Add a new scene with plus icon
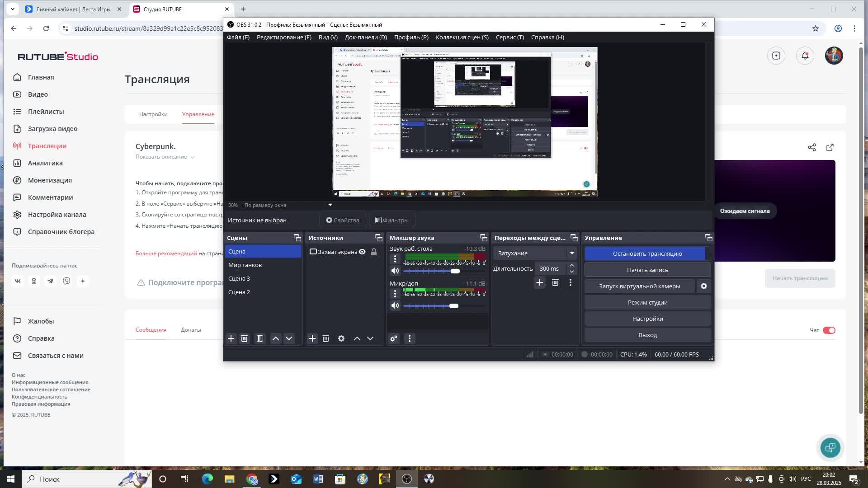The height and width of the screenshot is (488, 868). 231,338
